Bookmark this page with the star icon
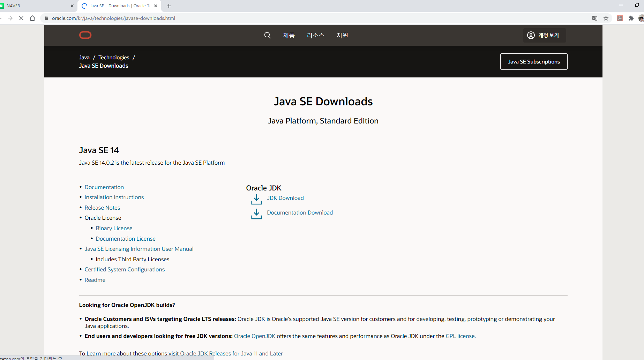 (x=606, y=18)
